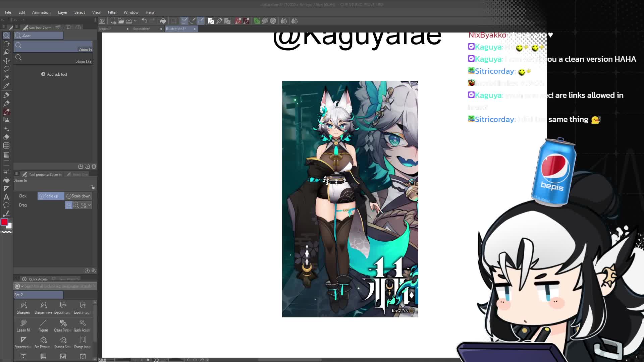Toggle snap to ruler

tap(184, 21)
